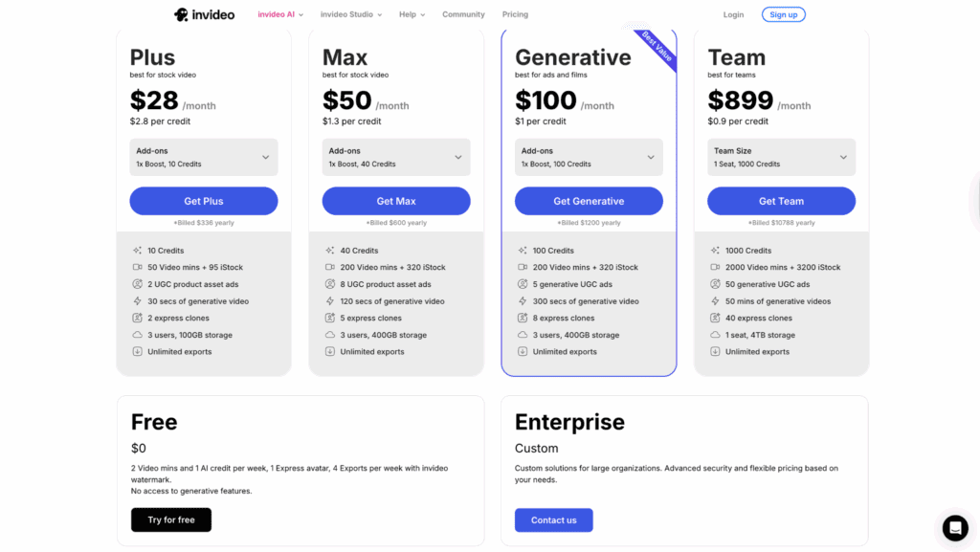Click the sparkle icon beside 1000 Credits
This screenshot has height=552, width=980.
click(716, 250)
